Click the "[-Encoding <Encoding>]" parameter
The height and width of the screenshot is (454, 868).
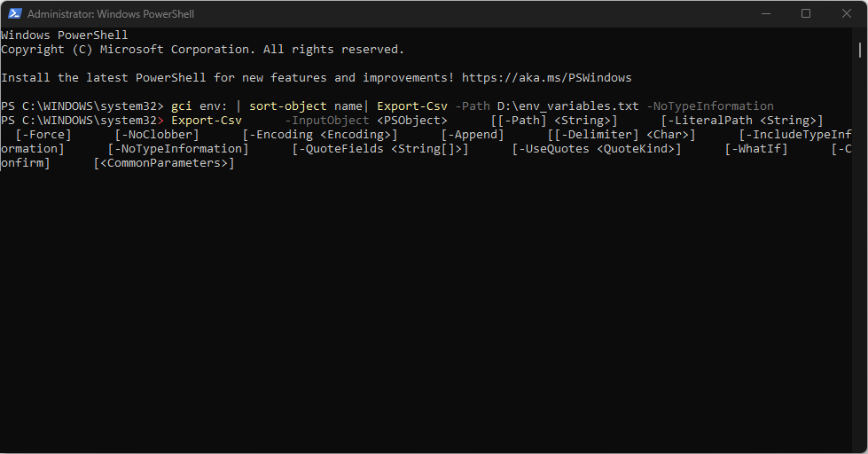320,135
